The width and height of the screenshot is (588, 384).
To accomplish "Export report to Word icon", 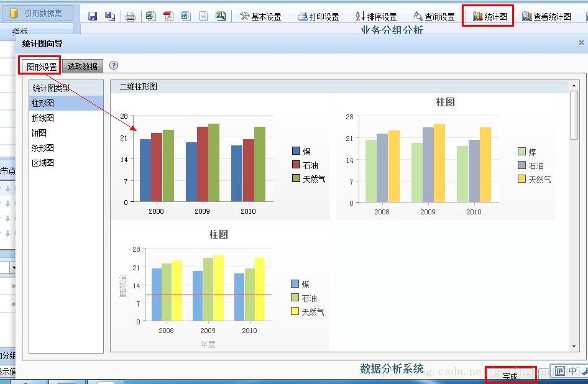I will point(186,16).
